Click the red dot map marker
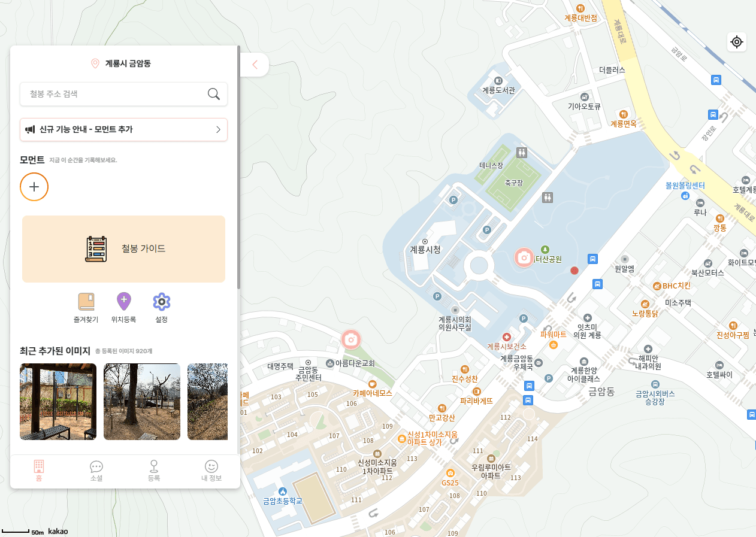 click(x=574, y=271)
